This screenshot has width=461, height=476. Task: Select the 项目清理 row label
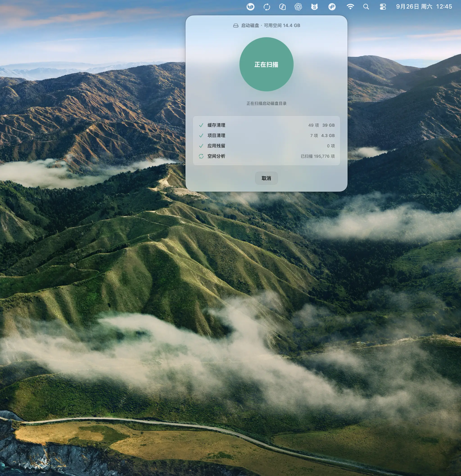216,135
